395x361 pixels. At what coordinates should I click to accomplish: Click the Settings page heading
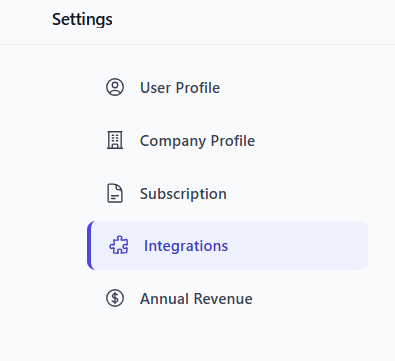click(x=82, y=19)
